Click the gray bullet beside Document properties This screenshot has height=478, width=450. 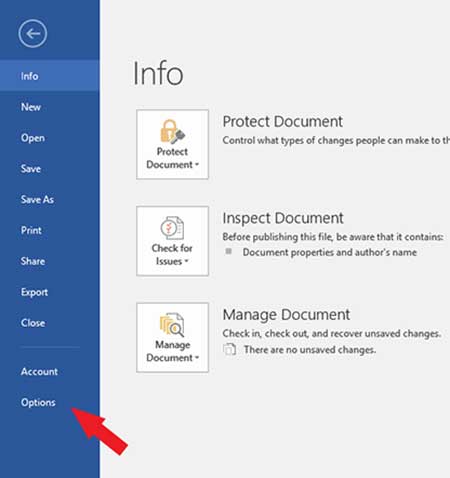coord(229,251)
